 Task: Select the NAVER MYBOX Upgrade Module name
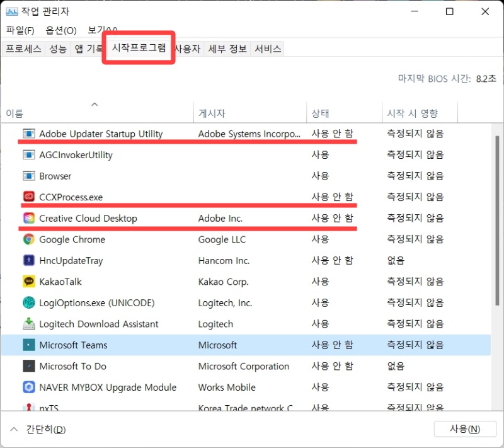coord(108,388)
